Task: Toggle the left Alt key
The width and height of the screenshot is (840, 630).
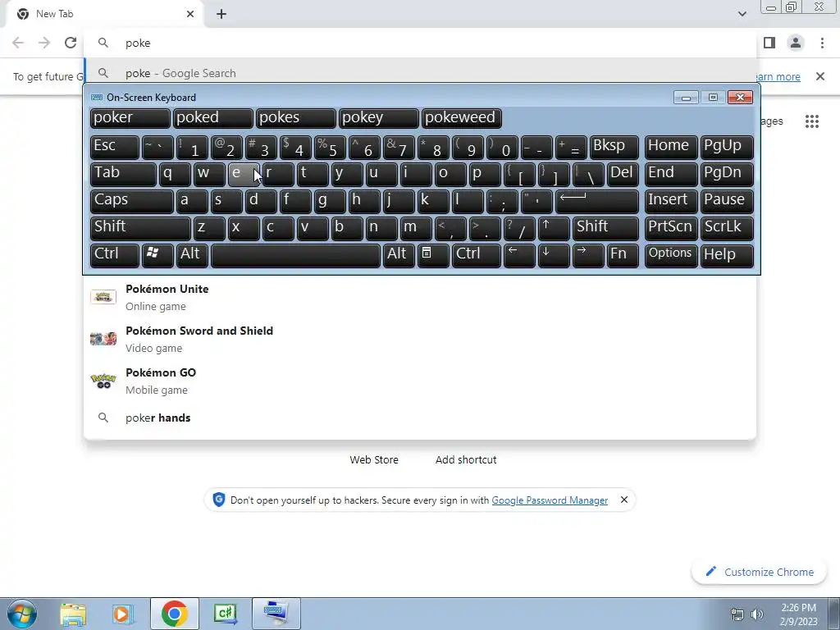Action: 192,255
